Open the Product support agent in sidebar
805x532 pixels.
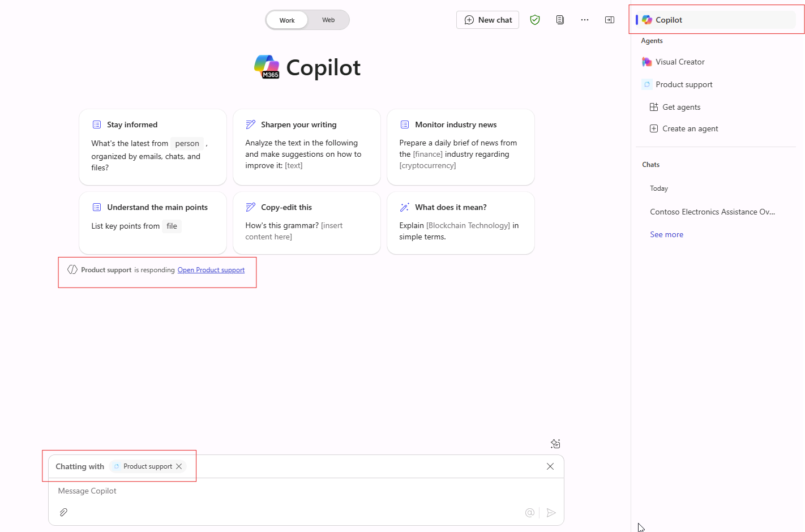[684, 84]
